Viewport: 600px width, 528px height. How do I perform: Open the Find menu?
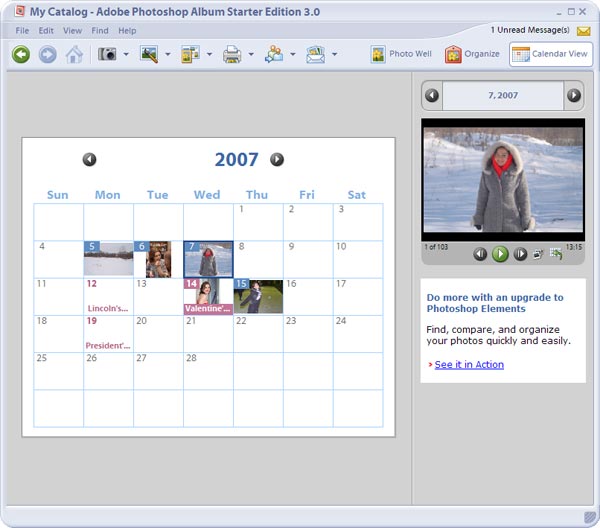point(100,31)
